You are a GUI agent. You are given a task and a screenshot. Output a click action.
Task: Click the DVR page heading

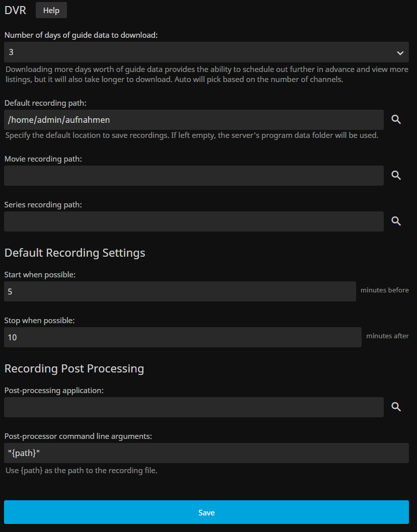pos(15,11)
